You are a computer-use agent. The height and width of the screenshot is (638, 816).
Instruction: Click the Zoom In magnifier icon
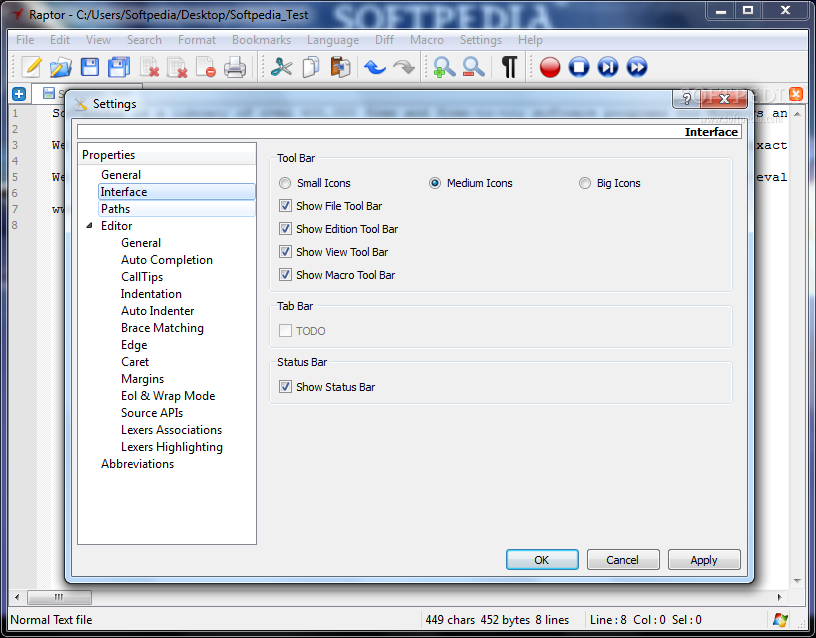pos(444,67)
